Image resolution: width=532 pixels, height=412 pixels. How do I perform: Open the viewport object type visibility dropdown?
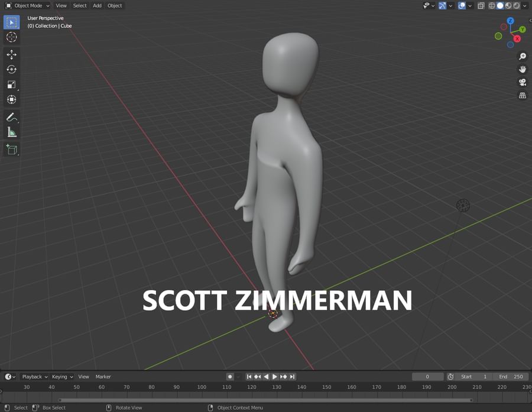[x=429, y=6]
